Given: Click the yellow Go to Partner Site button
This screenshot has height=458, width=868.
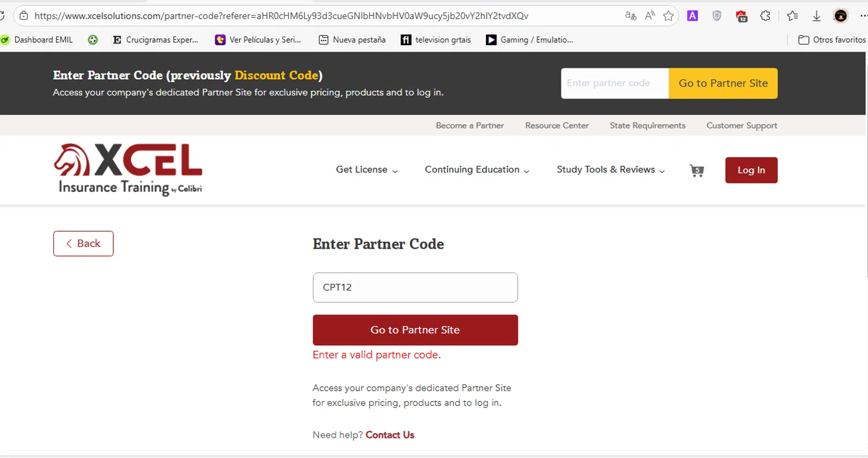Looking at the screenshot, I should (x=723, y=83).
